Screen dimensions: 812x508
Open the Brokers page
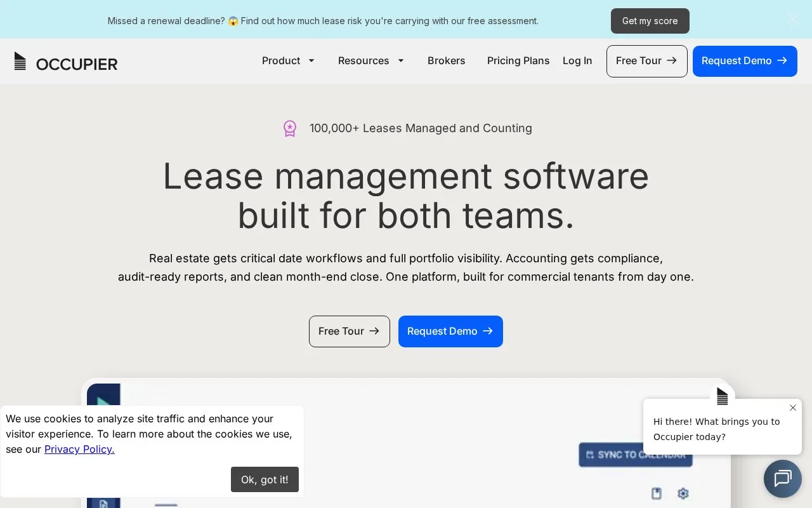point(447,61)
